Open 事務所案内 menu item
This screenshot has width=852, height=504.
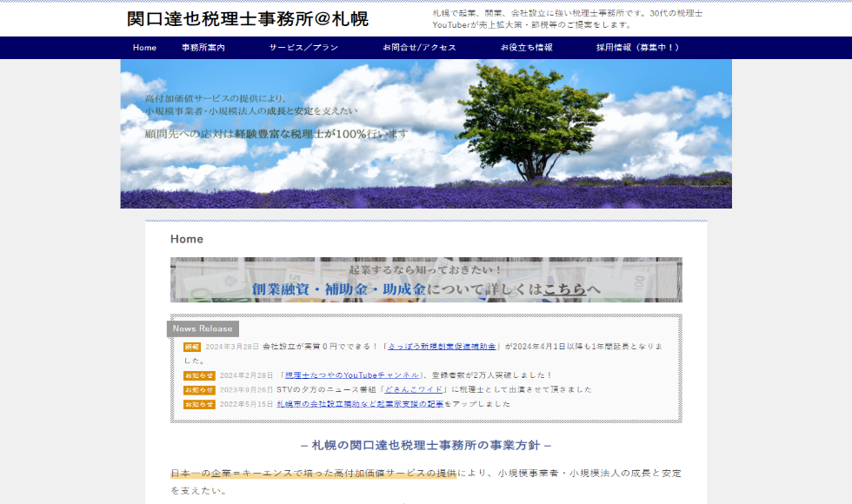coord(203,48)
